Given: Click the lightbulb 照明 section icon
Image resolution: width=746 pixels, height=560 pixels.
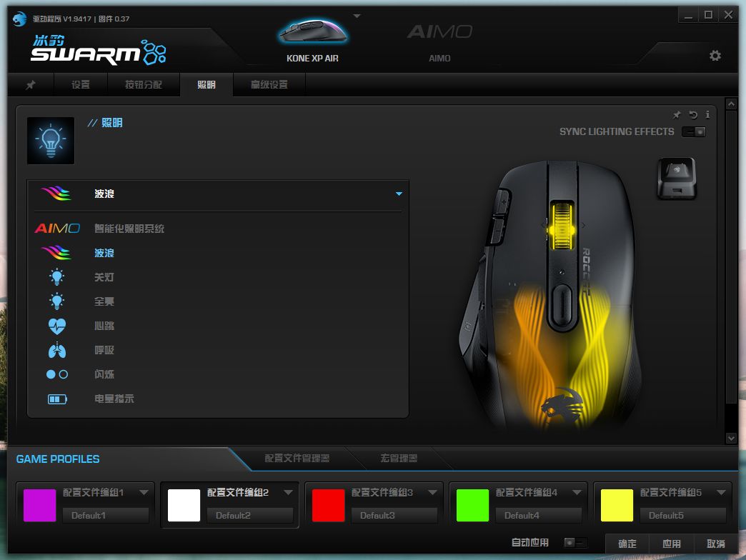Looking at the screenshot, I should click(51, 141).
